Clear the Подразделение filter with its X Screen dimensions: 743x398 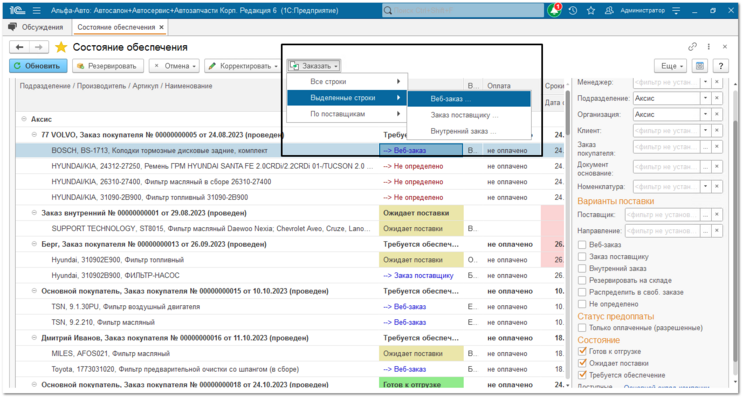click(x=717, y=98)
